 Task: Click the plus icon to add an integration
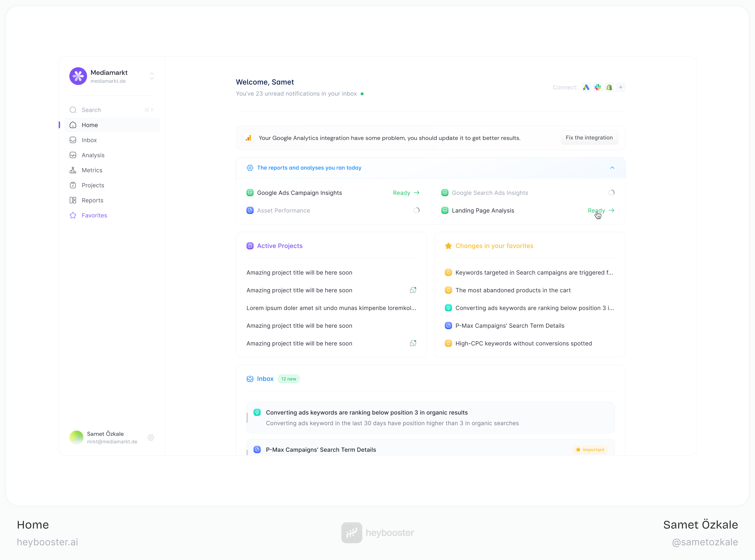tap(621, 87)
